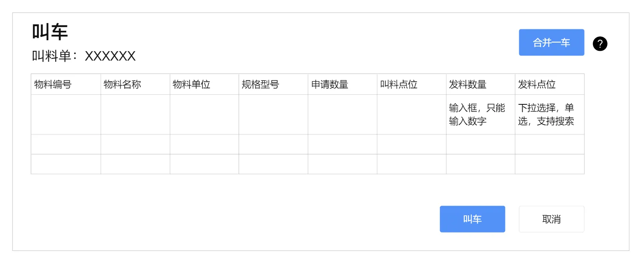Open second row 发料点位 dropdown cell
Screen dimensions: 644x263
tap(549, 144)
